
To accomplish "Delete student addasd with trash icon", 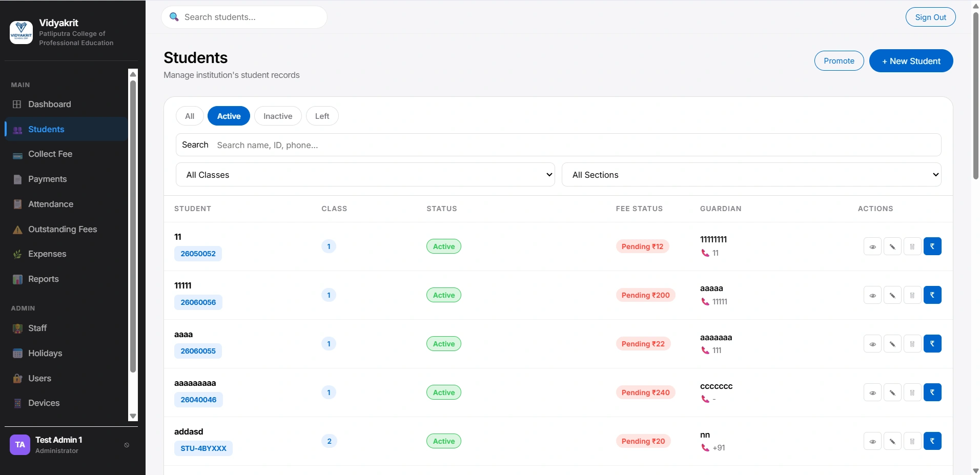I will [912, 441].
